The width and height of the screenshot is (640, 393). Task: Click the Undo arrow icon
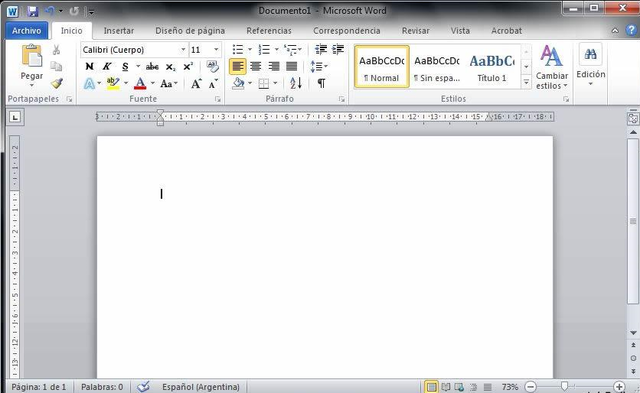click(x=50, y=11)
